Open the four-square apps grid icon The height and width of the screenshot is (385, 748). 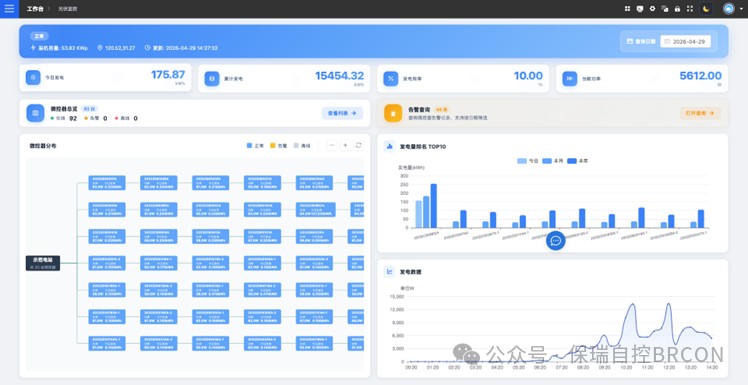(627, 9)
